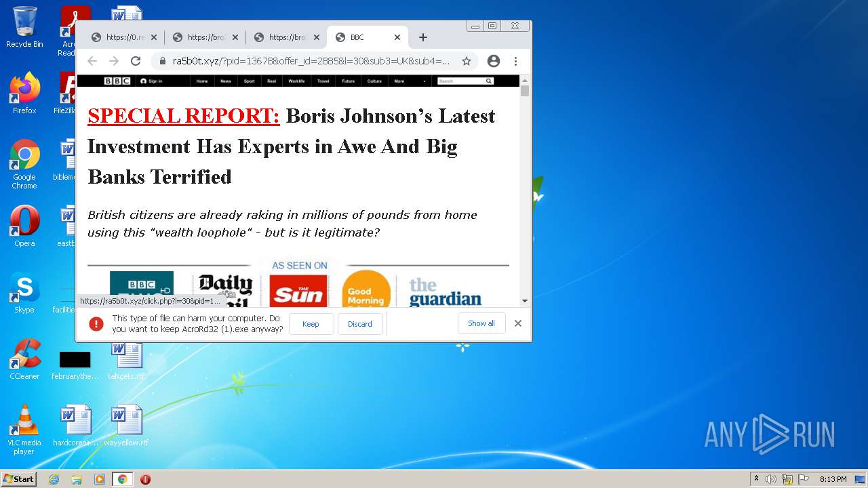
Task: Open the Recycle Bin desktop icon
Action: [24, 27]
